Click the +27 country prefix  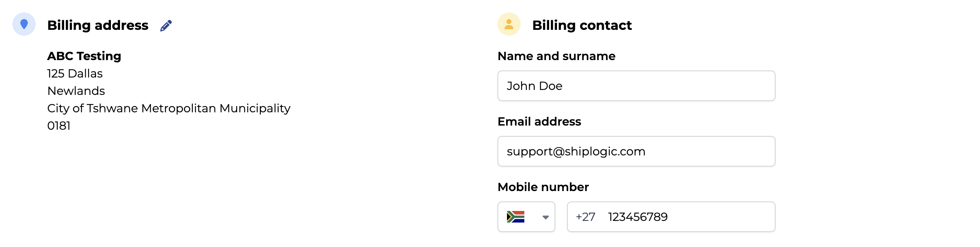(585, 217)
